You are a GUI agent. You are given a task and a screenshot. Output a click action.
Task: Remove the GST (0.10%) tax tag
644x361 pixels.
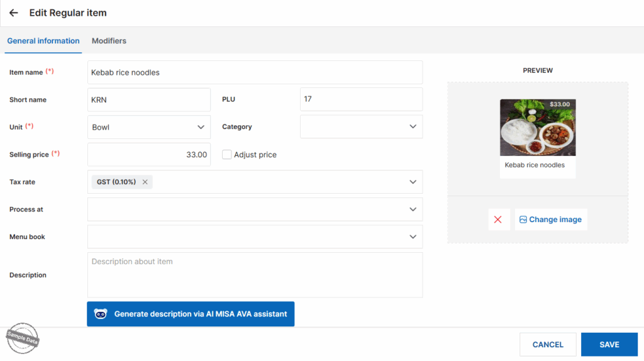145,182
